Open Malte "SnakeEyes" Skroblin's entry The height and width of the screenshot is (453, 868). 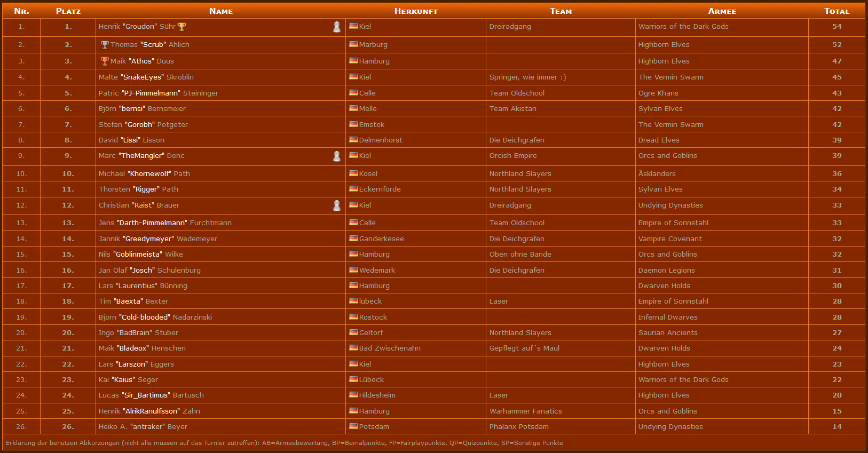(x=146, y=77)
